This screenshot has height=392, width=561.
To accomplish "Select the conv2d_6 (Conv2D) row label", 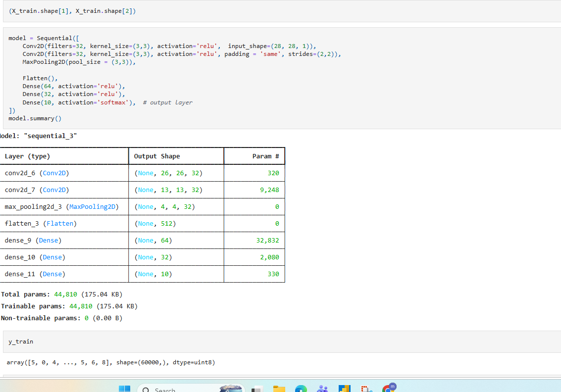I will pyautogui.click(x=37, y=173).
